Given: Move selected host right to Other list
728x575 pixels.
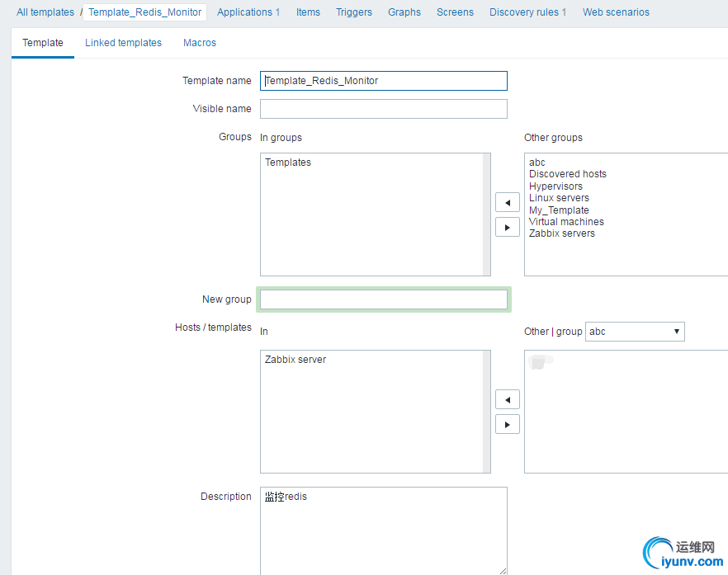Looking at the screenshot, I should [508, 424].
